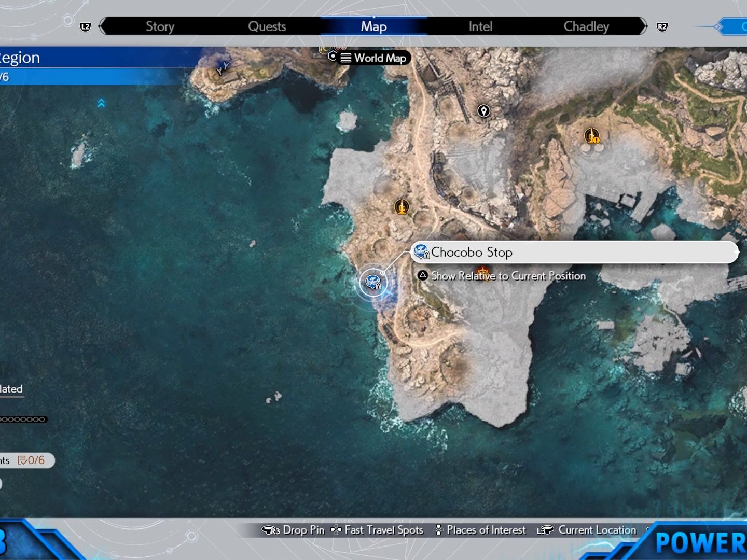This screenshot has height=560, width=747.
Task: Open Places of Interest list
Action: click(486, 530)
